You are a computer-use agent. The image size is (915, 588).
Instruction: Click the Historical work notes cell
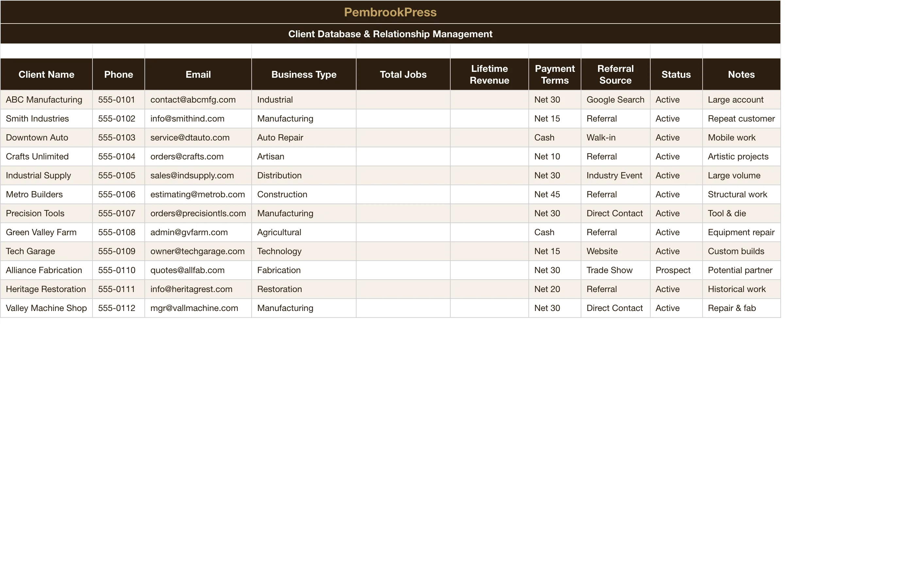tap(741, 289)
